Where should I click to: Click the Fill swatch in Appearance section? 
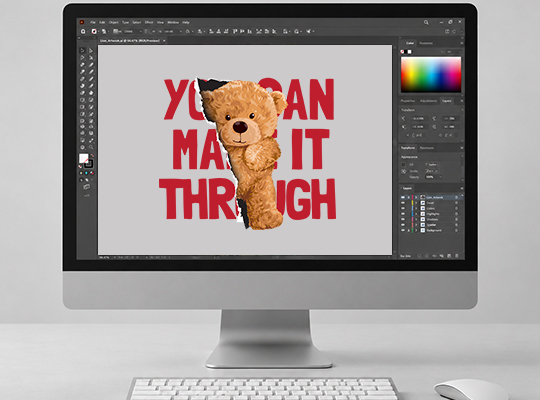coord(404,165)
